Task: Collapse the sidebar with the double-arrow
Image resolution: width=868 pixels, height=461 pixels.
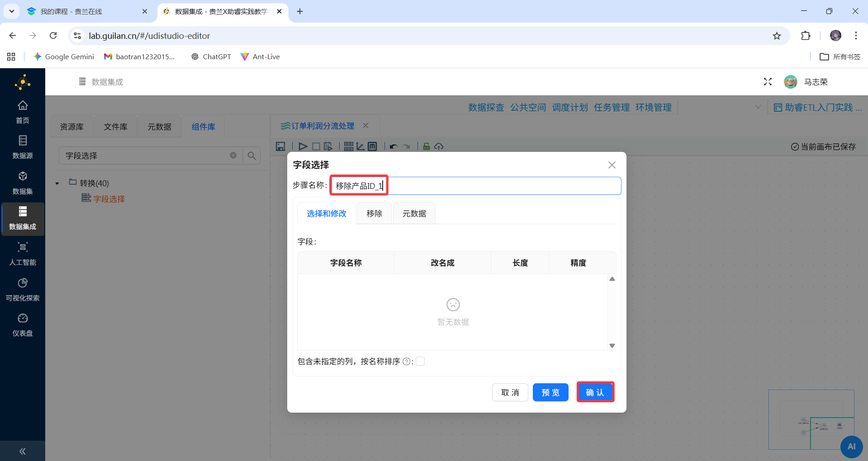Action: click(22, 451)
